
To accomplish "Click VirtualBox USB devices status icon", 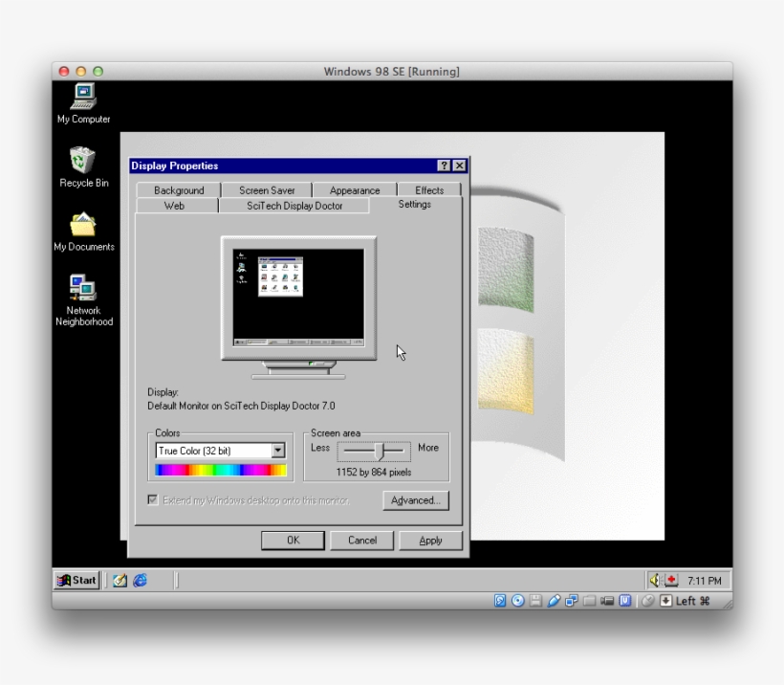I will click(554, 601).
